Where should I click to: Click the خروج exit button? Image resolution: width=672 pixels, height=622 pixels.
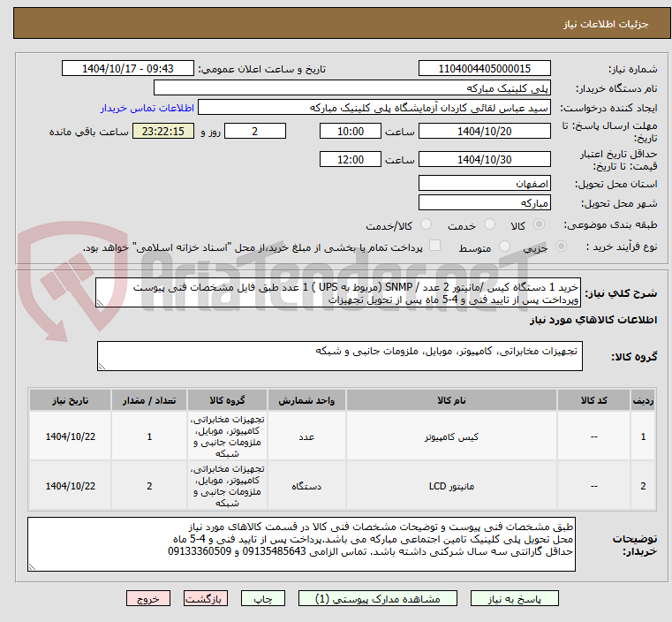coord(148,598)
